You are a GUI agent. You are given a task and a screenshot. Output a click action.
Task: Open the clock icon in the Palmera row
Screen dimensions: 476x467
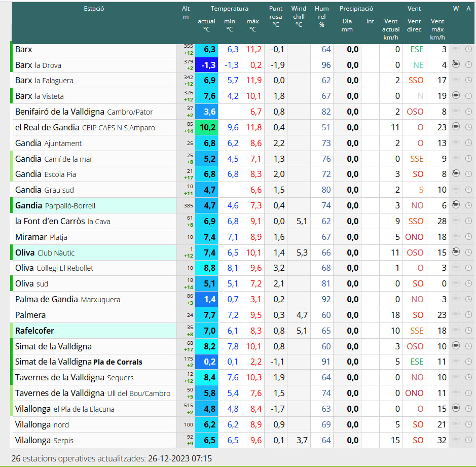pyautogui.click(x=468, y=315)
